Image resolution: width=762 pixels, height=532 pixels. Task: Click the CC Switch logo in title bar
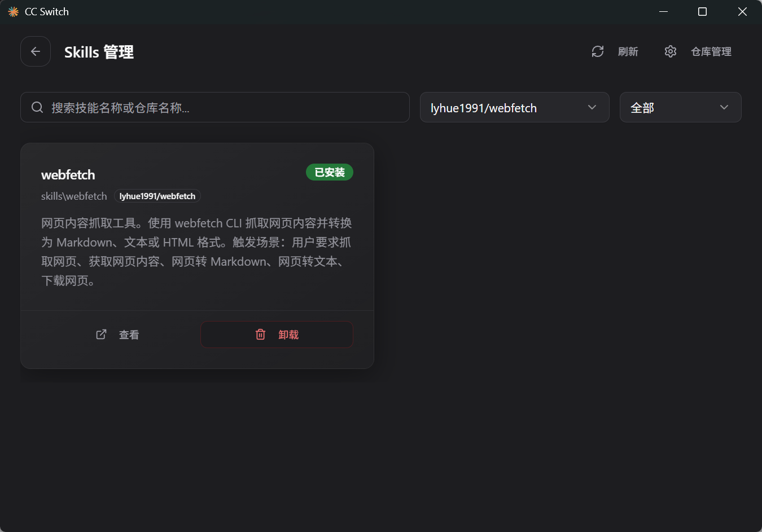[x=13, y=12]
